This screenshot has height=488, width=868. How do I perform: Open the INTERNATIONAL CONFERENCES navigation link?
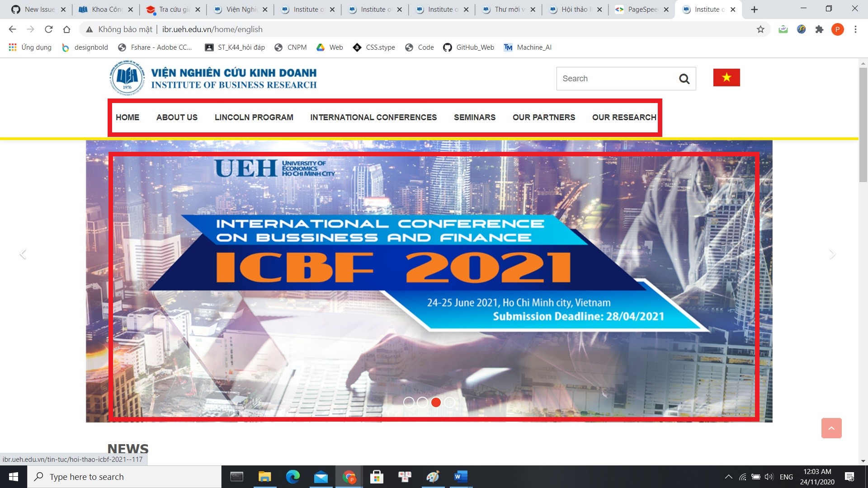373,117
